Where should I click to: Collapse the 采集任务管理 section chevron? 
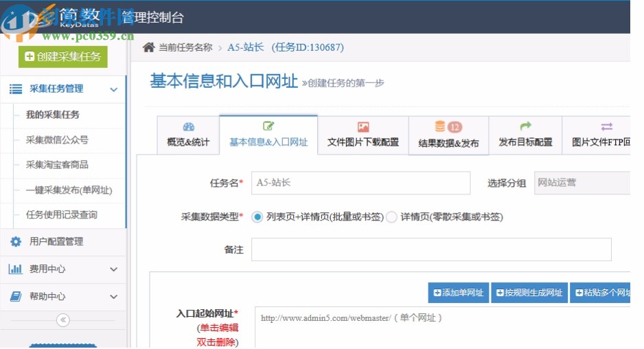coord(114,89)
